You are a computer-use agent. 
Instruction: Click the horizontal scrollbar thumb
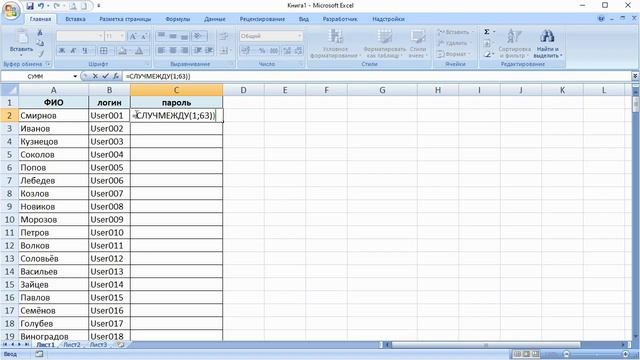tap(486, 345)
